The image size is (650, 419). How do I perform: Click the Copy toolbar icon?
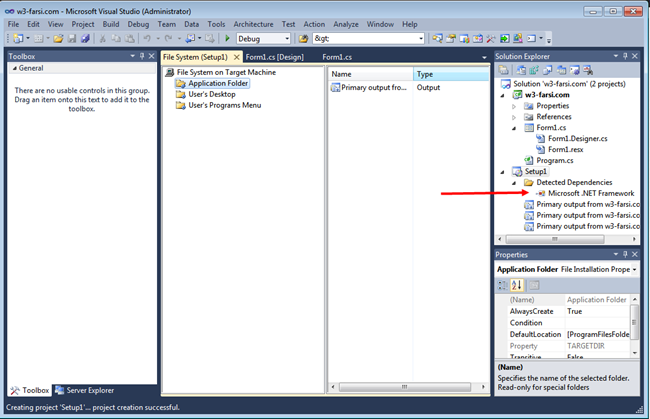[x=116, y=39]
